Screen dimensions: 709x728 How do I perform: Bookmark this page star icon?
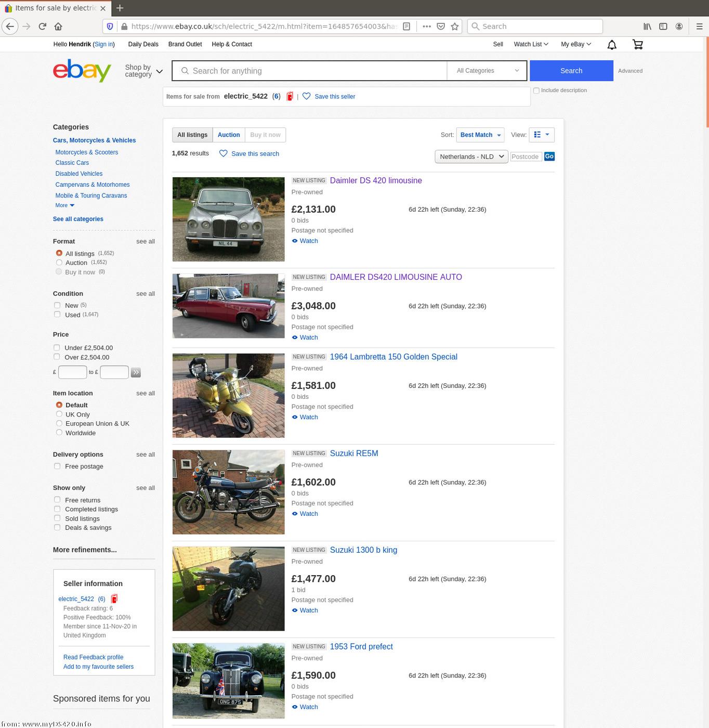click(x=455, y=27)
